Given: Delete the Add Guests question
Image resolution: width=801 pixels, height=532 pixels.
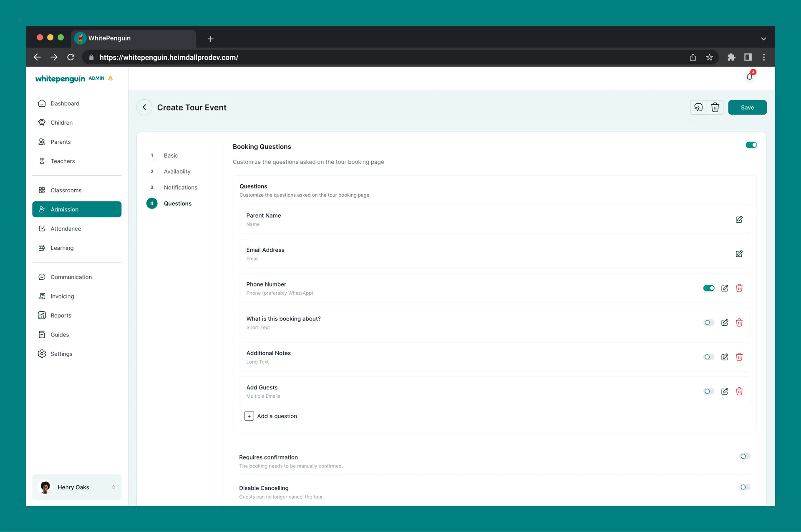Looking at the screenshot, I should pyautogui.click(x=739, y=391).
